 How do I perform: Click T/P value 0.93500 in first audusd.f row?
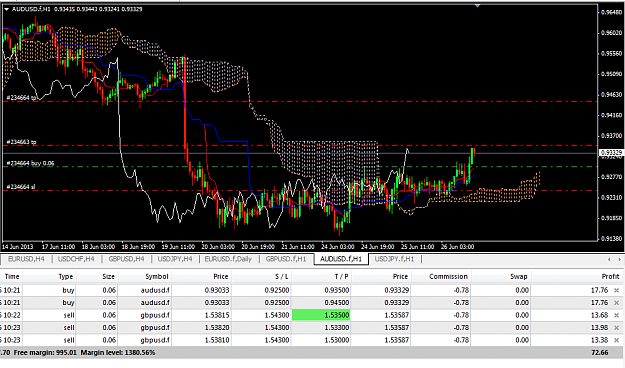tap(337, 290)
